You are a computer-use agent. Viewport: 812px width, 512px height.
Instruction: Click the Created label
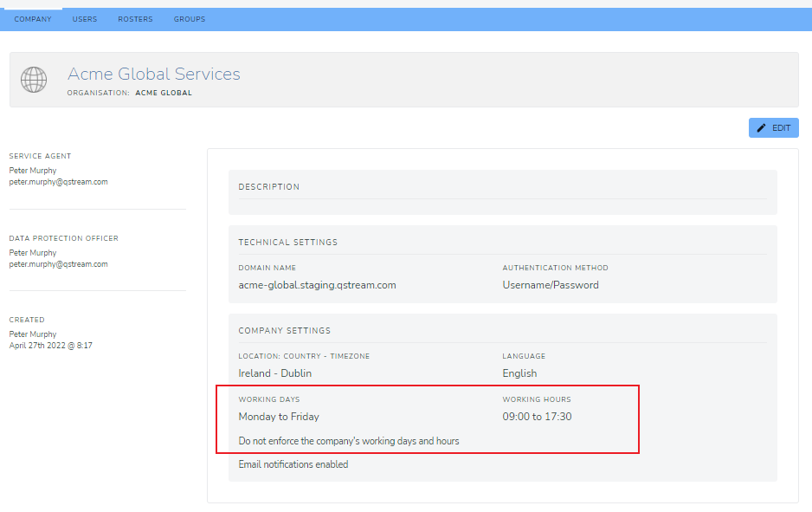(x=27, y=320)
